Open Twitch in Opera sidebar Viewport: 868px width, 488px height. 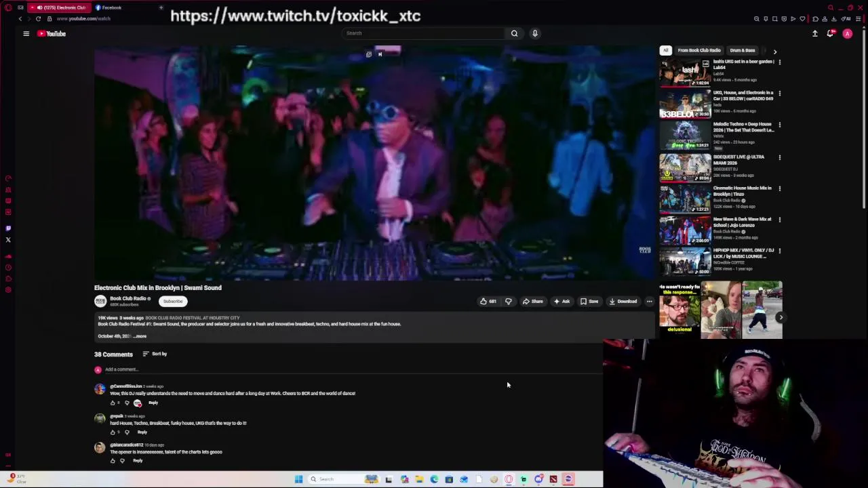pos(8,228)
